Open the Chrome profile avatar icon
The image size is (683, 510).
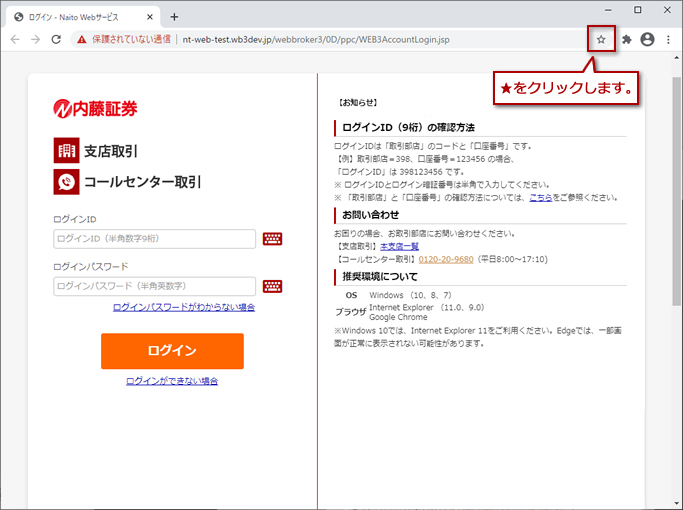(647, 40)
